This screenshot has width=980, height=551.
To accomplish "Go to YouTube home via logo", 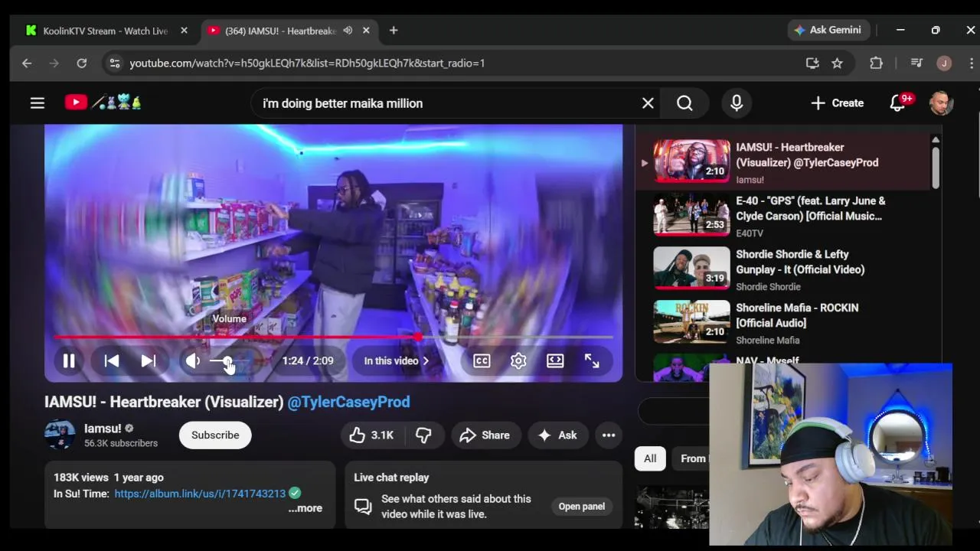I will point(103,103).
